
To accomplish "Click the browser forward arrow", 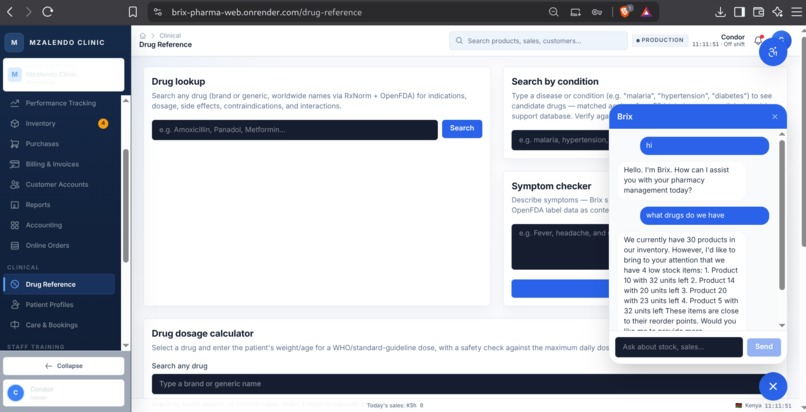I will tap(28, 12).
